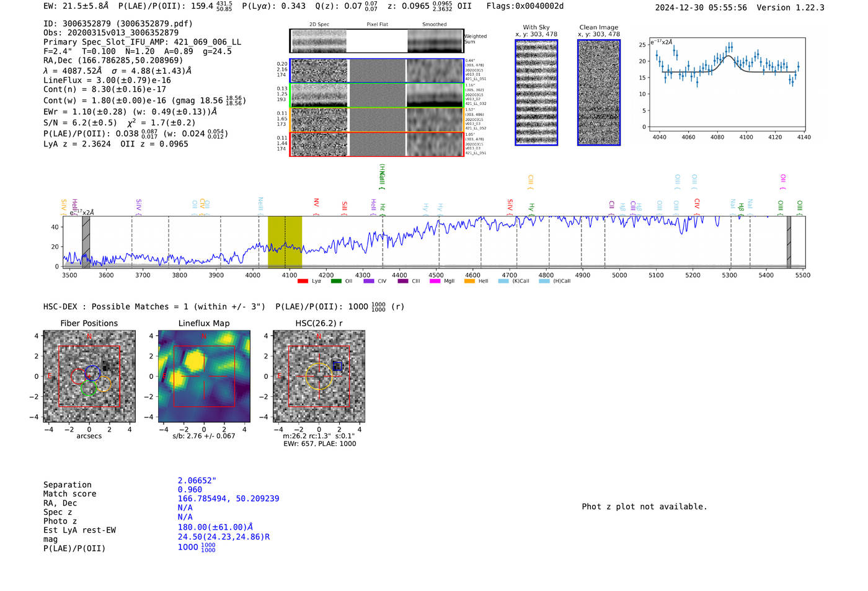868x591 pixels.
Task: Click the Est LyA rest-EW value 180.00(±61.00)Å
Action: coord(215,527)
